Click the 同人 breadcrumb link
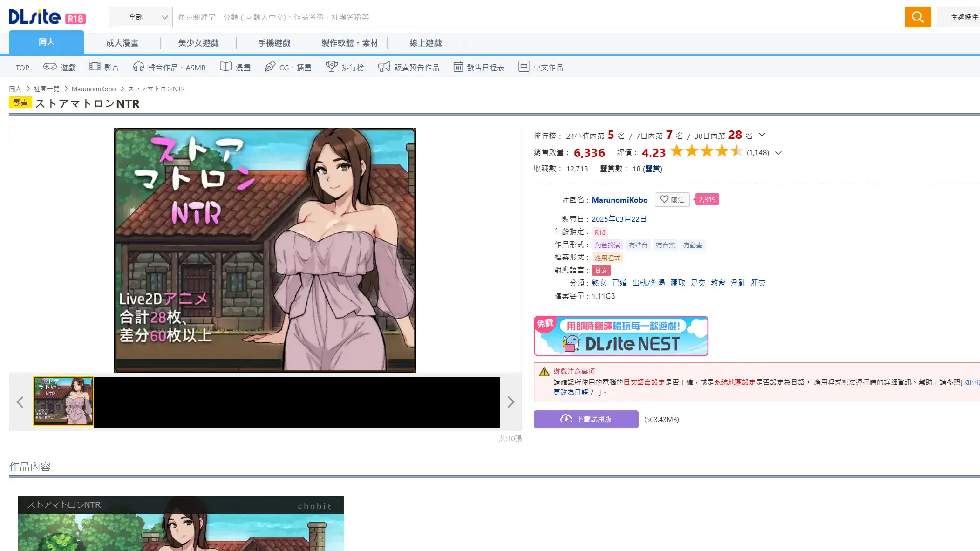The height and width of the screenshot is (551, 980). [15, 89]
